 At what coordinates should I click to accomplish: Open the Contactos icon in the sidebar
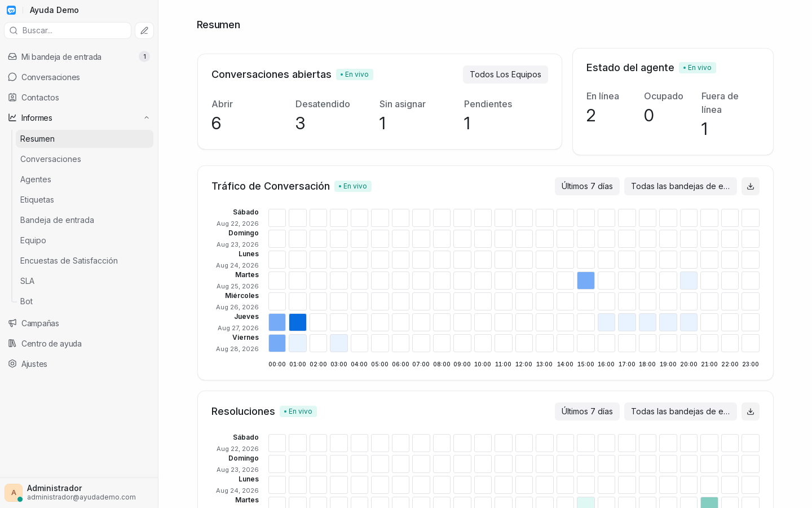12,97
